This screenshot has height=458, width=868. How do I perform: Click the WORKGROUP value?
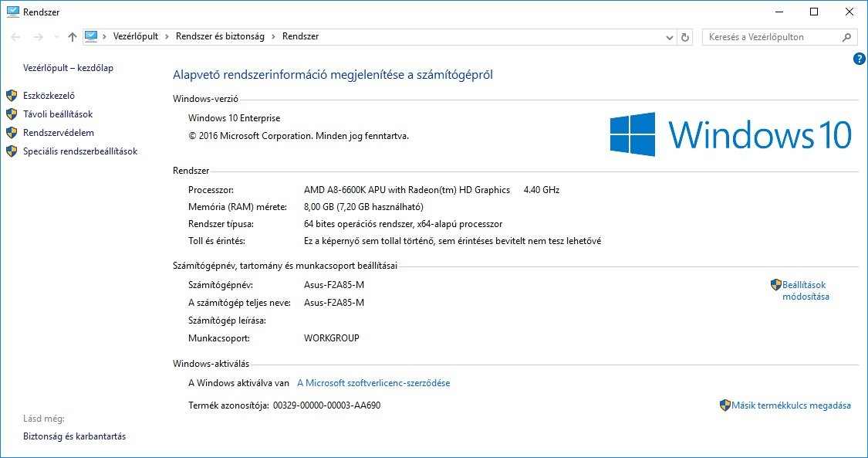[332, 338]
